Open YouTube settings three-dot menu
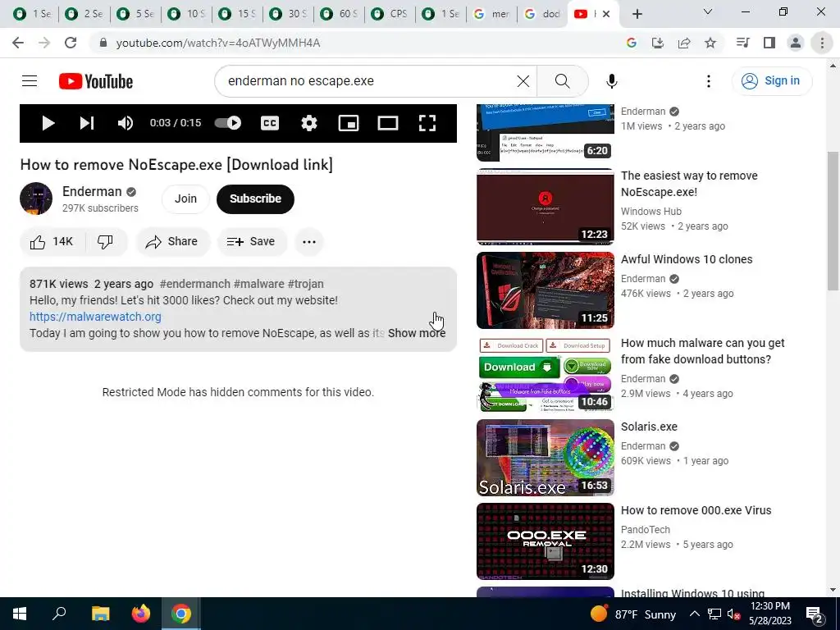The width and height of the screenshot is (840, 630). click(708, 81)
